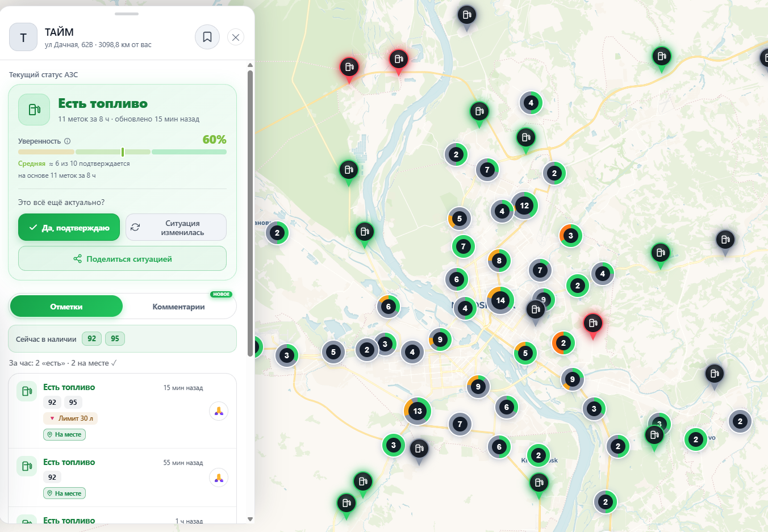
Task: Click the 92 chip in the 55 мин report
Action: 52,477
